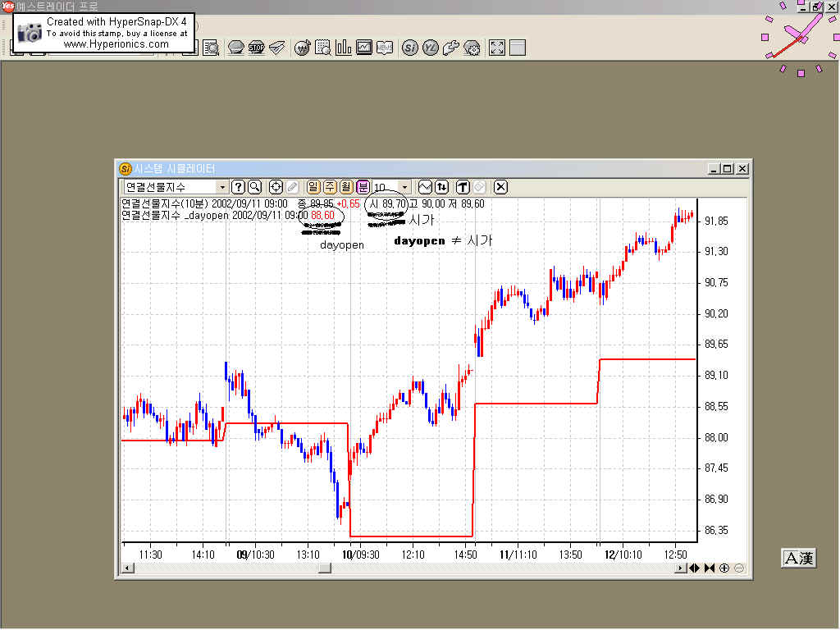Open the bar chart toolbar icon
This screenshot has width=840, height=630.
344,48
